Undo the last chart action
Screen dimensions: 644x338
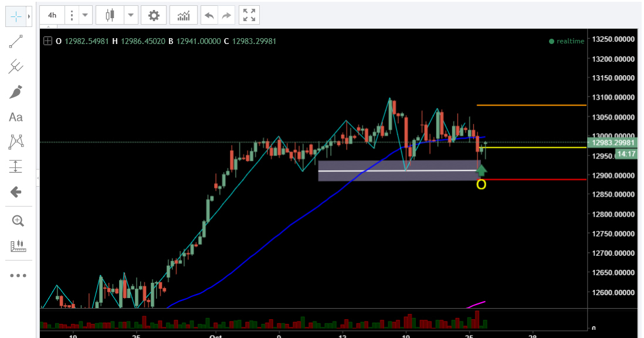tap(209, 15)
